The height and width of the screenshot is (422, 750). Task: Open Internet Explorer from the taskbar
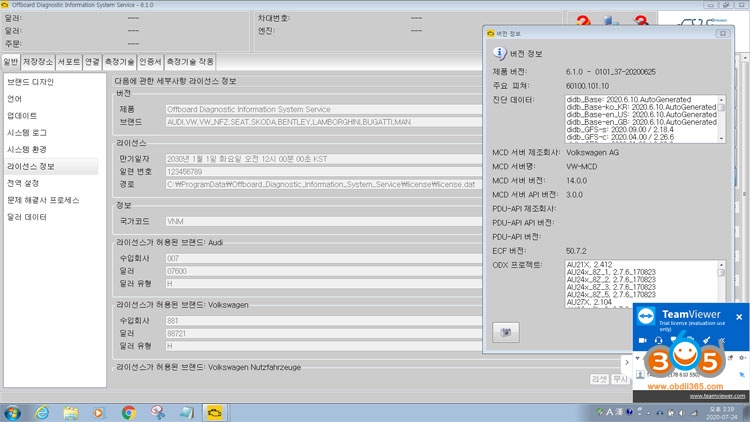tap(41, 411)
